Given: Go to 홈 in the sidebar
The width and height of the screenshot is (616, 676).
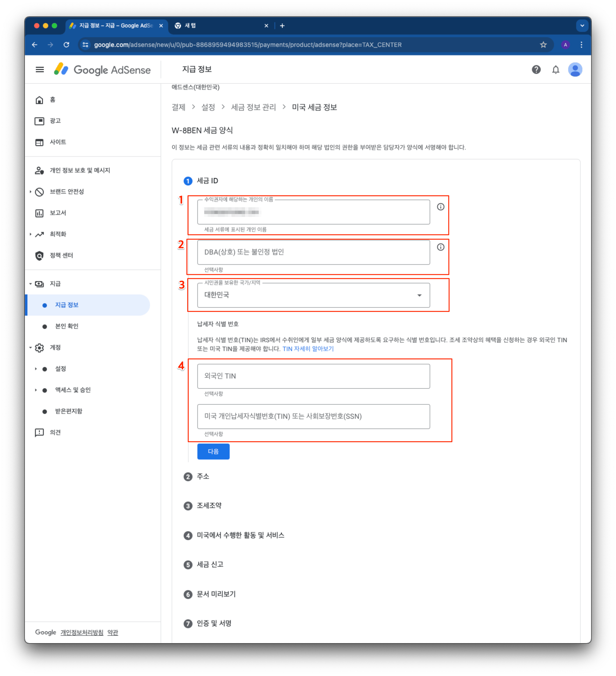Looking at the screenshot, I should (52, 100).
